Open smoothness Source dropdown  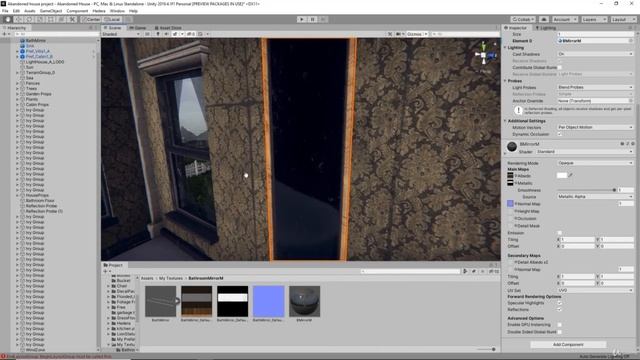[x=596, y=197]
